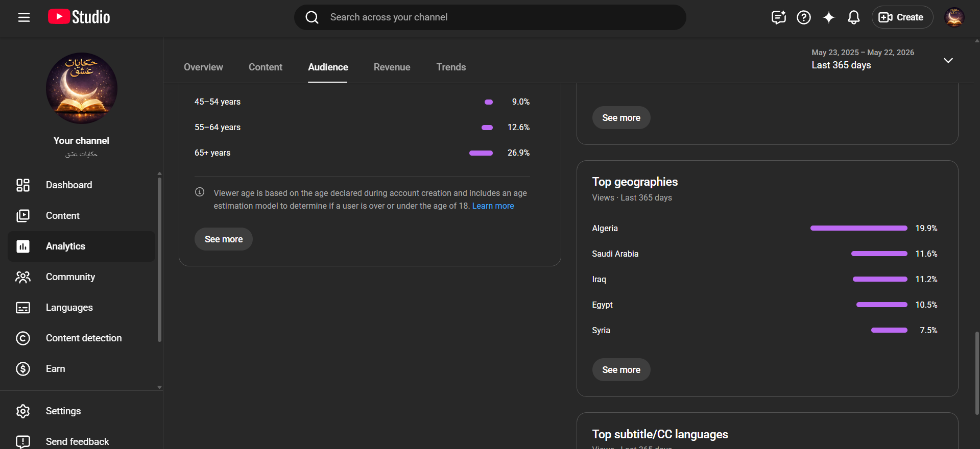
Task: Click the Syria 7.5% value
Action: (928, 331)
